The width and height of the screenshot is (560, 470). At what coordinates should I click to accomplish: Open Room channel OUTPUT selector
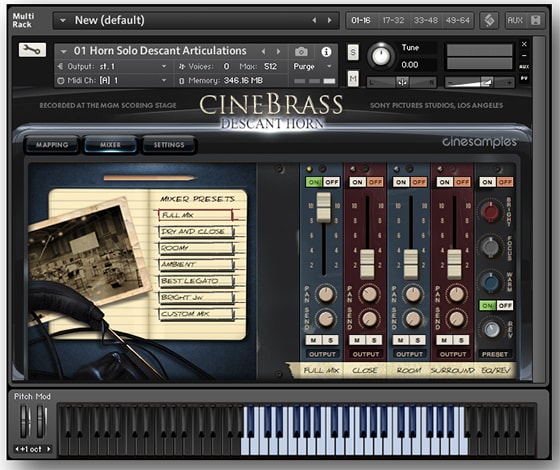click(409, 354)
